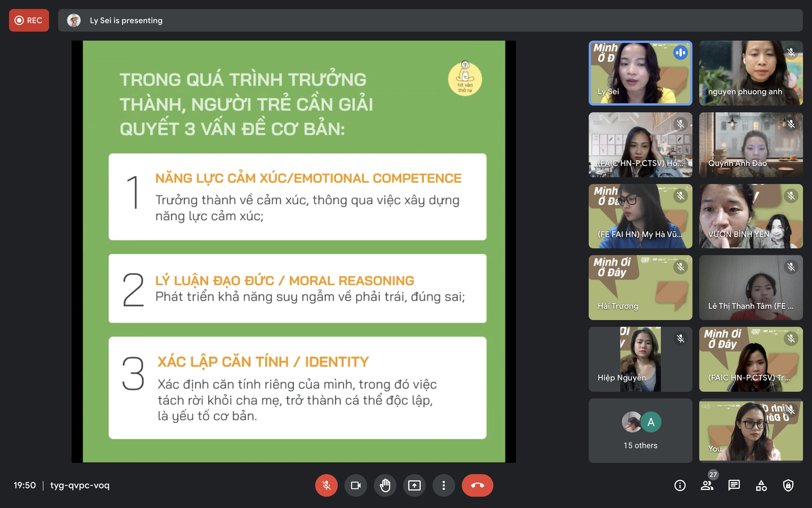The width and height of the screenshot is (812, 508).
Task: Open the 15 others participants tile
Action: pyautogui.click(x=640, y=431)
